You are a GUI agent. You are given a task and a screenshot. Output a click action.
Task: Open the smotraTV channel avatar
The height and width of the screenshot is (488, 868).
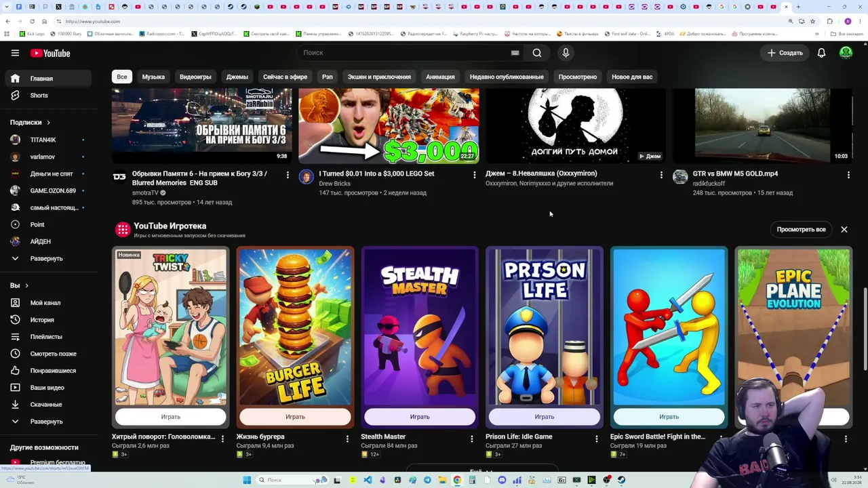[119, 177]
